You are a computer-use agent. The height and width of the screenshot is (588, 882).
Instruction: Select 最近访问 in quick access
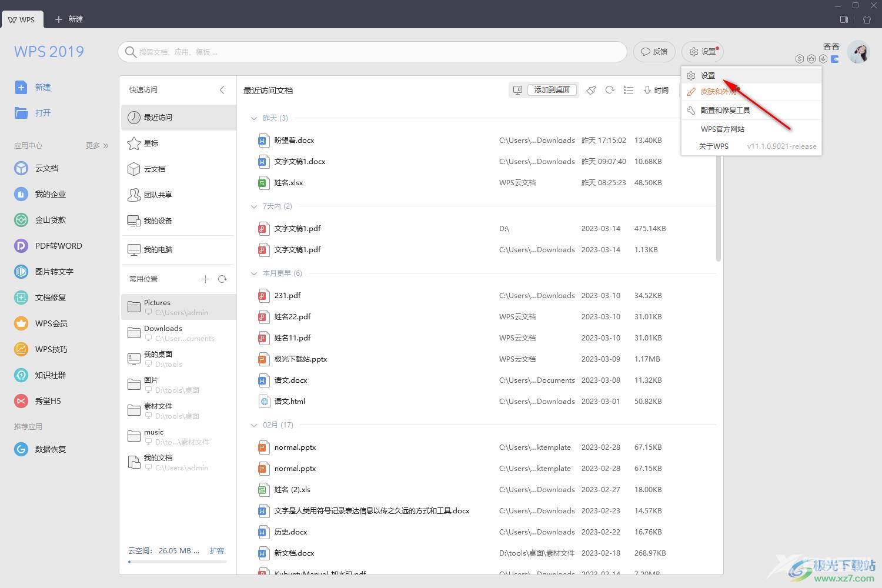179,118
